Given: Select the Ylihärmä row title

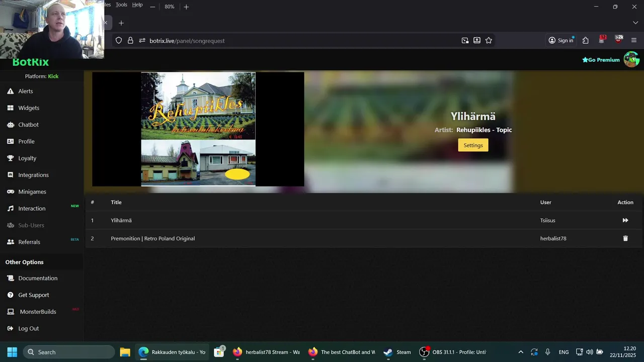Looking at the screenshot, I should 121,220.
